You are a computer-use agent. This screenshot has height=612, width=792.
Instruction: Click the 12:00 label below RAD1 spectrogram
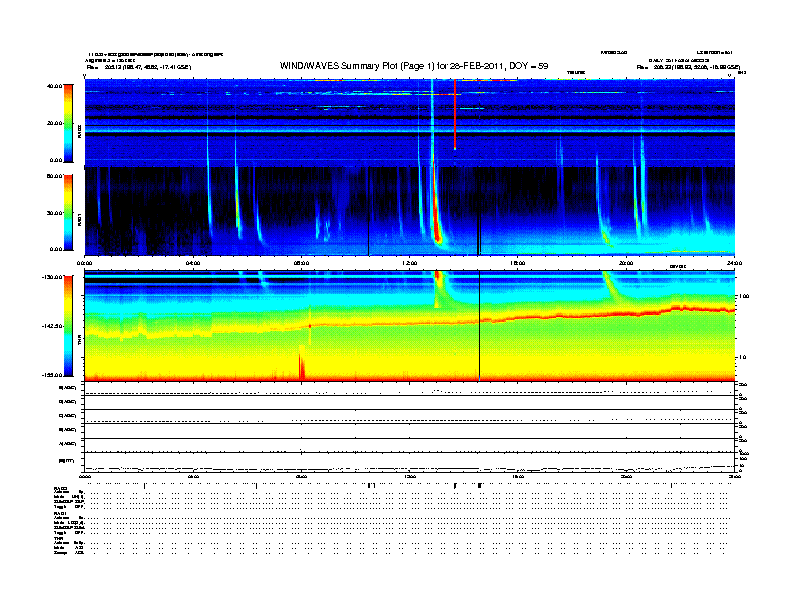click(x=410, y=263)
